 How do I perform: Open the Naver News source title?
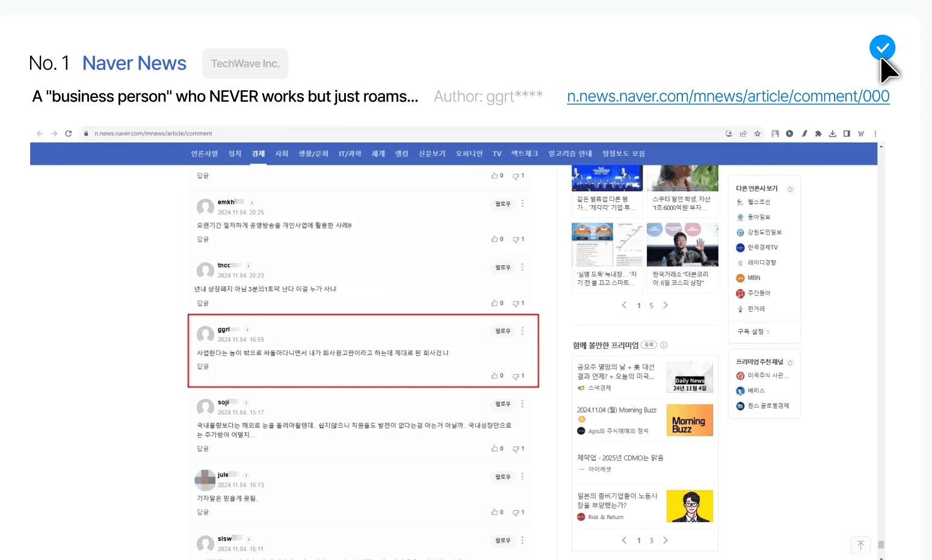[134, 63]
